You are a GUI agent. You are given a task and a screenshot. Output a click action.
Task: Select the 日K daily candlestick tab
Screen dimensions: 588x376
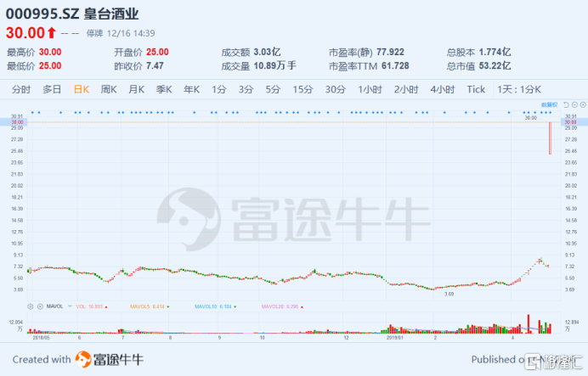tap(82, 89)
